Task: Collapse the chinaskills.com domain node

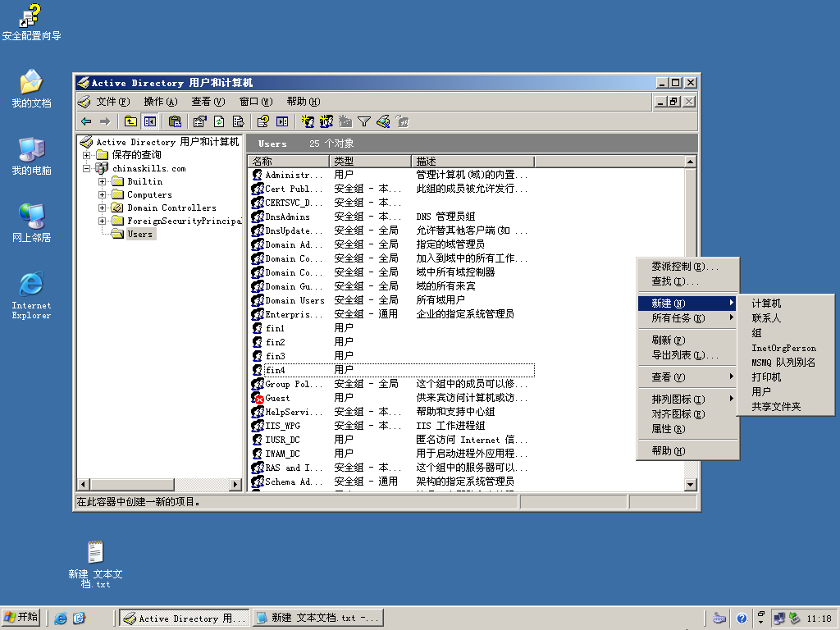Action: (x=86, y=168)
